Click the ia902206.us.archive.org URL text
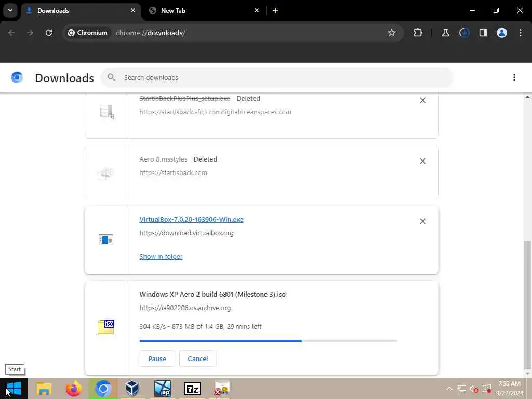The image size is (532, 399). [x=185, y=308]
